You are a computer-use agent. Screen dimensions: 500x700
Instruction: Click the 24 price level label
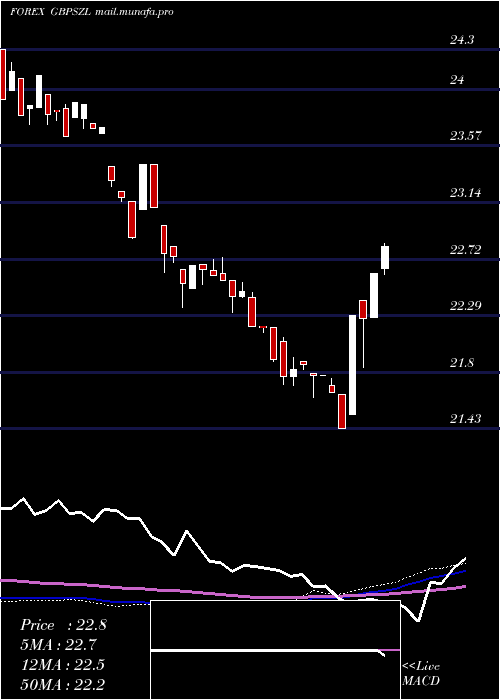pyautogui.click(x=457, y=80)
